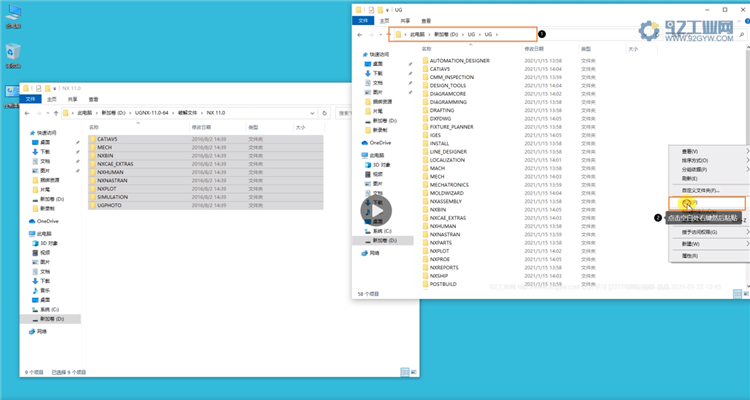Select 3D 对象 in UG window sidebar

pos(378,165)
